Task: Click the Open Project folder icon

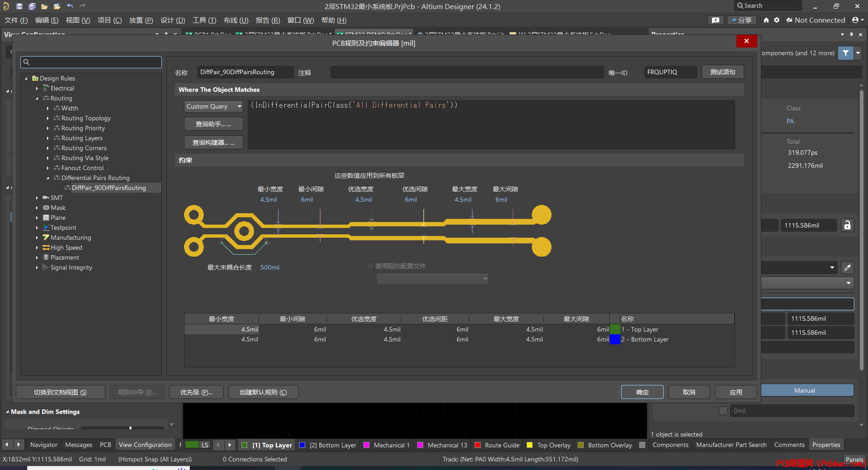Action: 57,6
